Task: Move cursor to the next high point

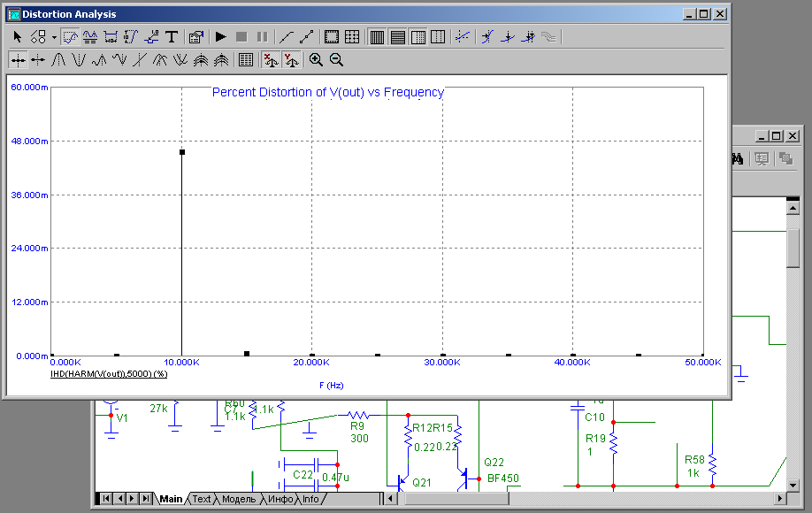Action: (x=99, y=60)
